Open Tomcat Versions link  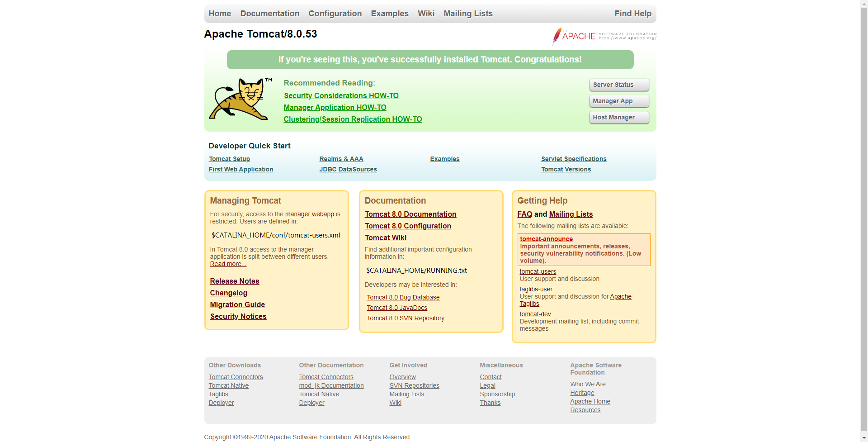pyautogui.click(x=566, y=169)
